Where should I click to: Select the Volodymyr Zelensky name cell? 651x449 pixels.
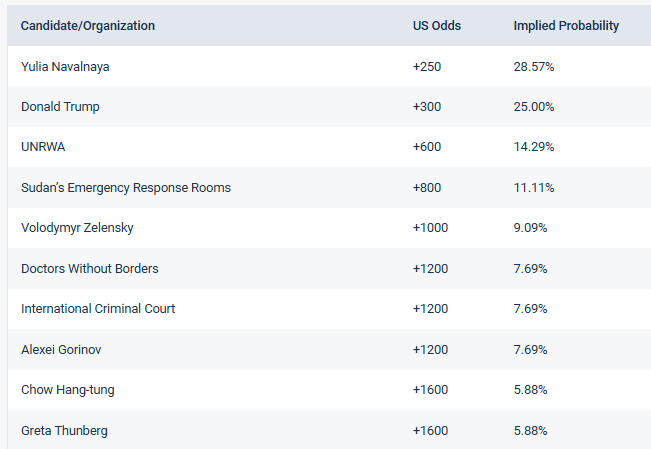point(77,227)
